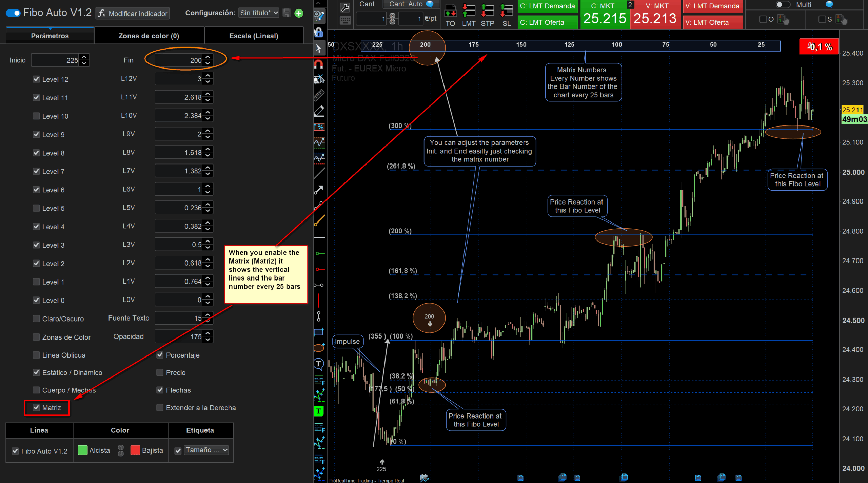Click the save configuration floppy icon
Image resolution: width=868 pixels, height=483 pixels.
[x=287, y=13]
